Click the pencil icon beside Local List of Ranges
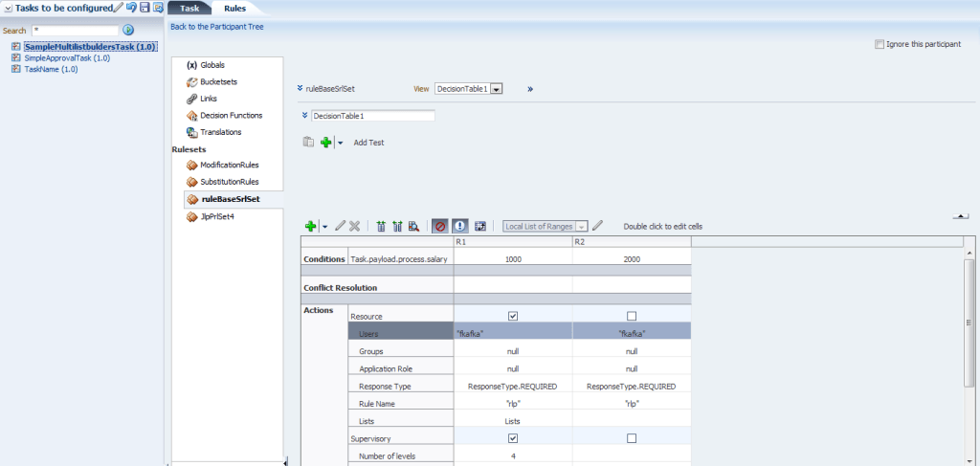Viewport: 980px width, 466px height. point(597,226)
